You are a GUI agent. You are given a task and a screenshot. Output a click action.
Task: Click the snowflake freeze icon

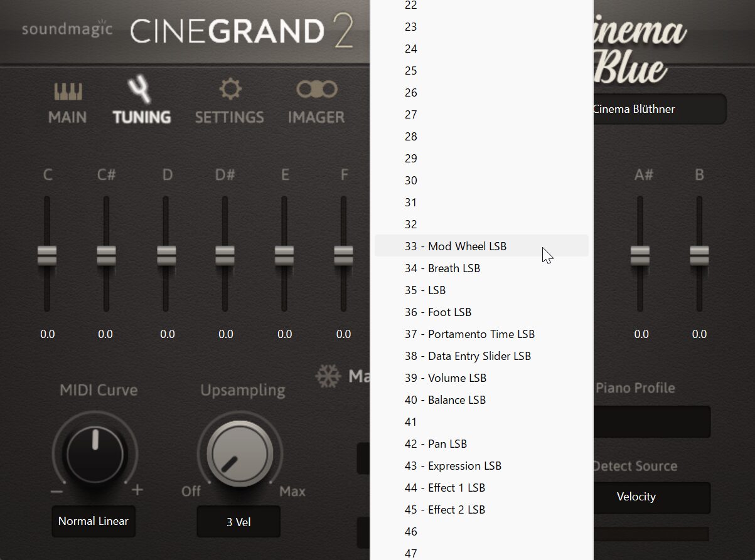pyautogui.click(x=327, y=376)
